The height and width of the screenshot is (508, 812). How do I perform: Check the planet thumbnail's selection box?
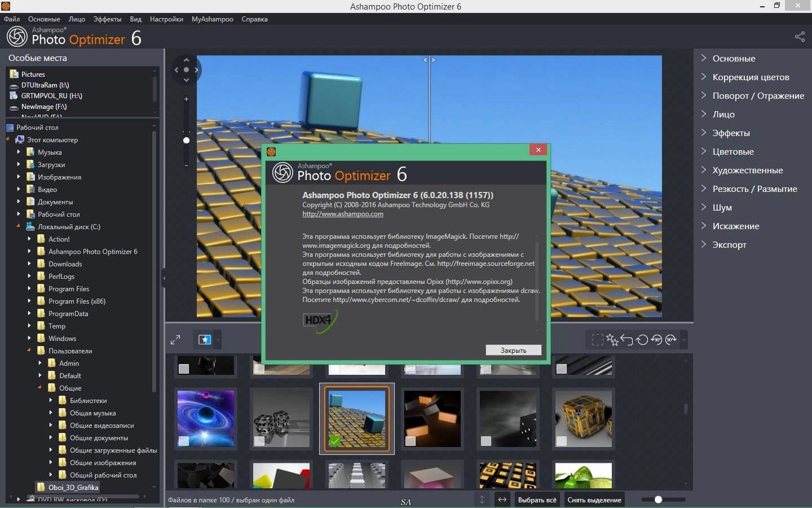(183, 441)
